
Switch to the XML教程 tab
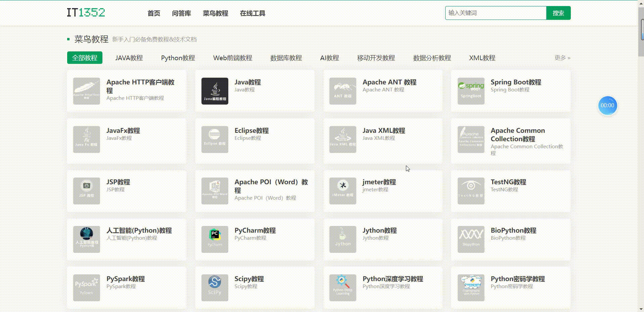(x=482, y=58)
